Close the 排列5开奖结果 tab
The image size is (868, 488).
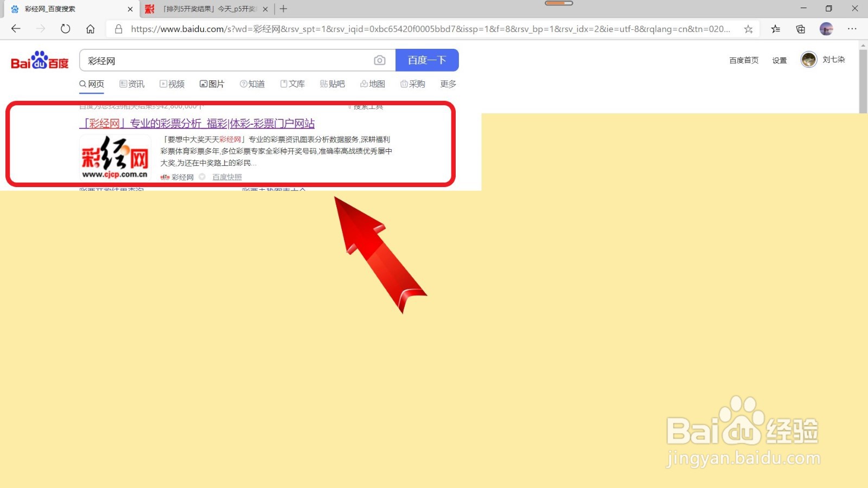(x=265, y=9)
